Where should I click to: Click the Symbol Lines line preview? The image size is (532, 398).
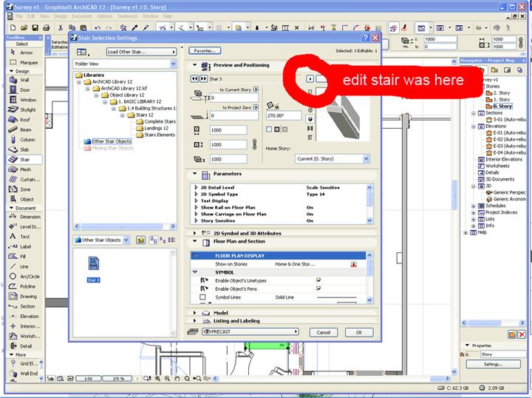point(337,297)
